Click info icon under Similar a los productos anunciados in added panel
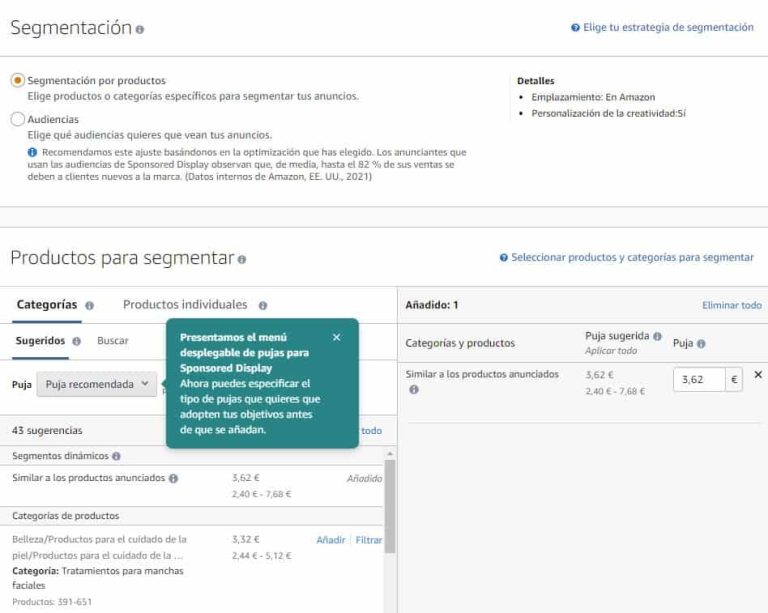 (x=414, y=390)
